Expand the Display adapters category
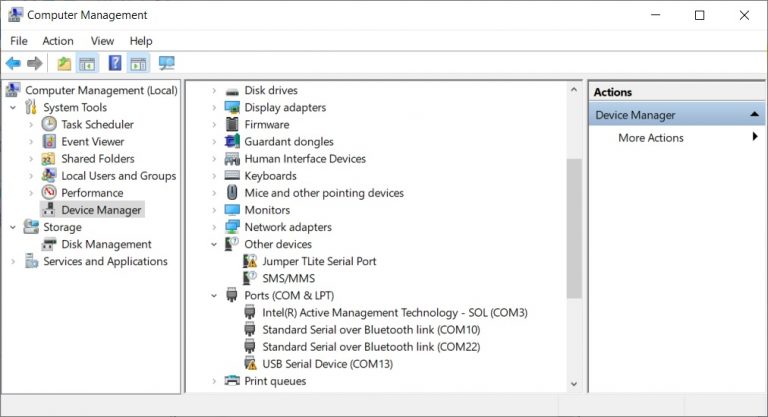Viewport: 768px width, 417px height. click(214, 107)
